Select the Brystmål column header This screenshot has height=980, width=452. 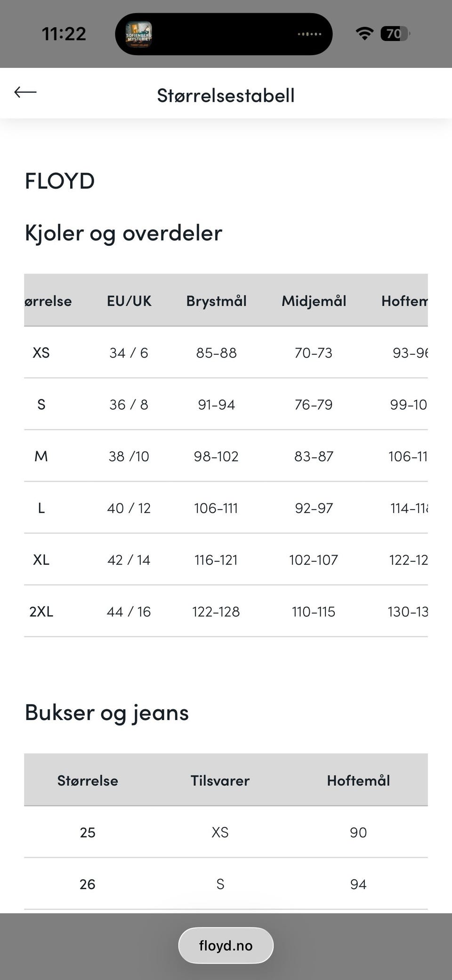pos(217,301)
